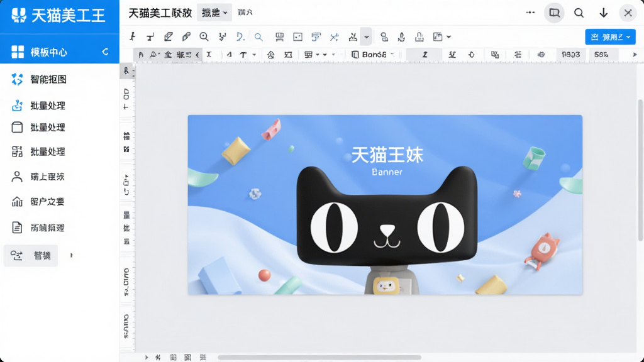Click the globe-like icon left of R6J3
644x362 pixels.
tap(541, 55)
